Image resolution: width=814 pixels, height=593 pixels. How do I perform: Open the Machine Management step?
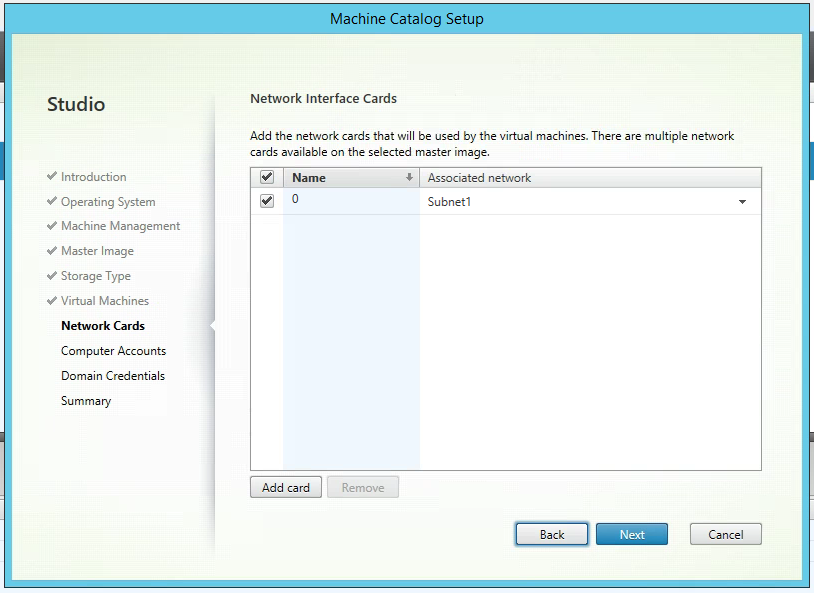tap(120, 227)
